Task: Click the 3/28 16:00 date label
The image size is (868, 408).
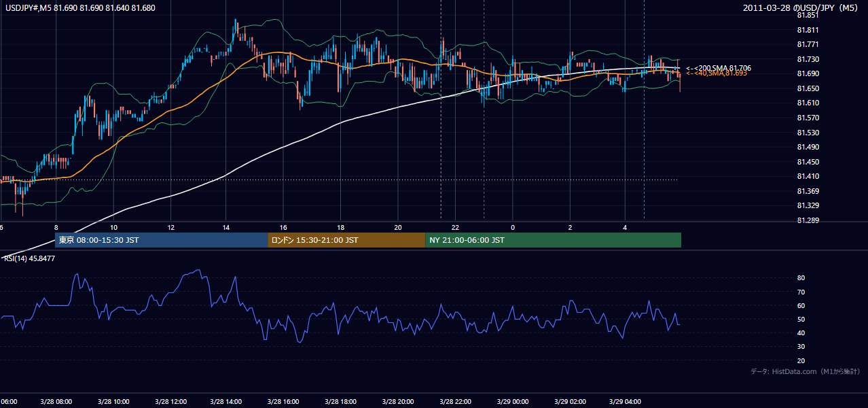Action: 283,401
